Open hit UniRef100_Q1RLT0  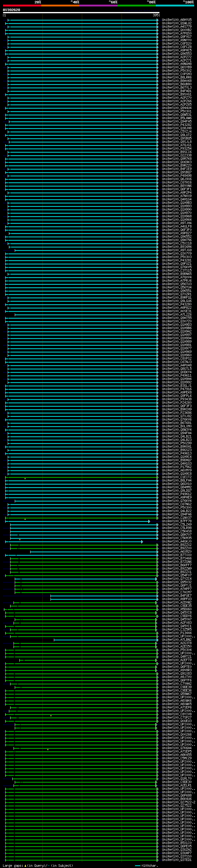[x=177, y=779]
